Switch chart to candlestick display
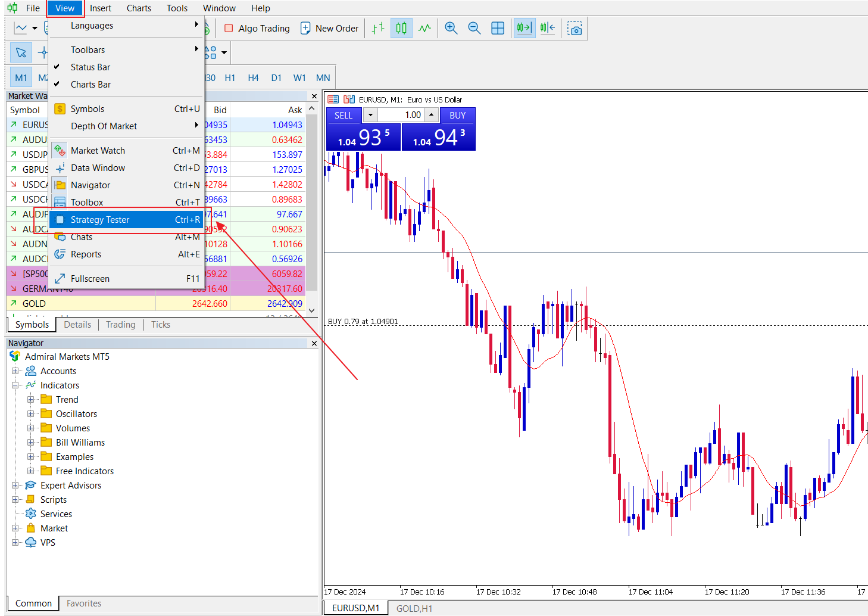The width and height of the screenshot is (868, 616). click(401, 29)
